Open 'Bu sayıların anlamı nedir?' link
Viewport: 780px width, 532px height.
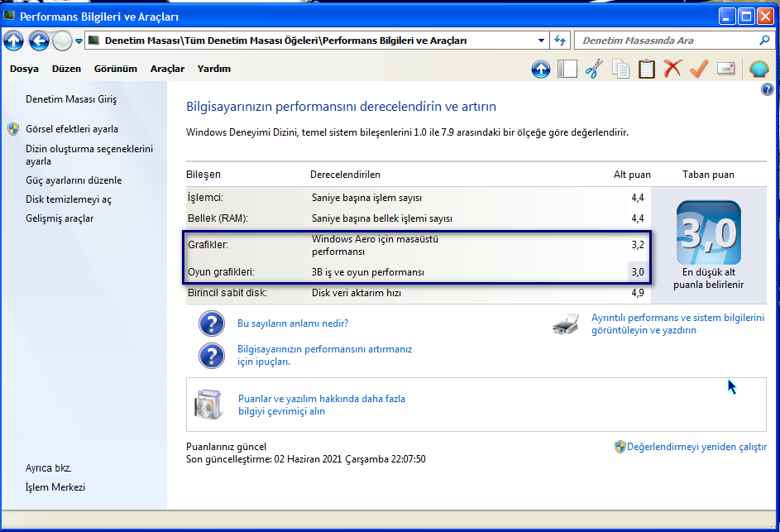tap(293, 324)
